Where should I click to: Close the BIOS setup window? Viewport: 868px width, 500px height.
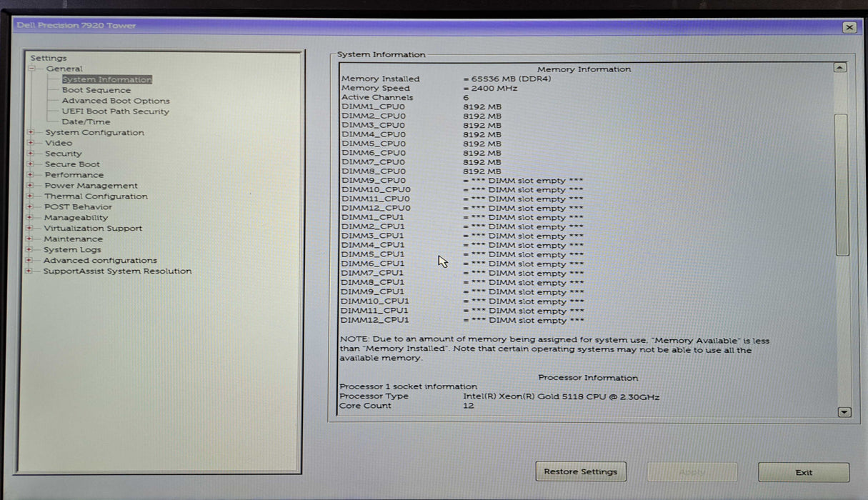pyautogui.click(x=849, y=27)
